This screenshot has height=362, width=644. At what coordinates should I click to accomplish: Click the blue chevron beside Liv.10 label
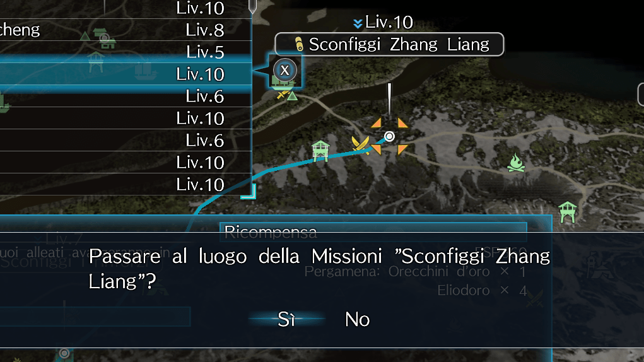click(x=358, y=23)
